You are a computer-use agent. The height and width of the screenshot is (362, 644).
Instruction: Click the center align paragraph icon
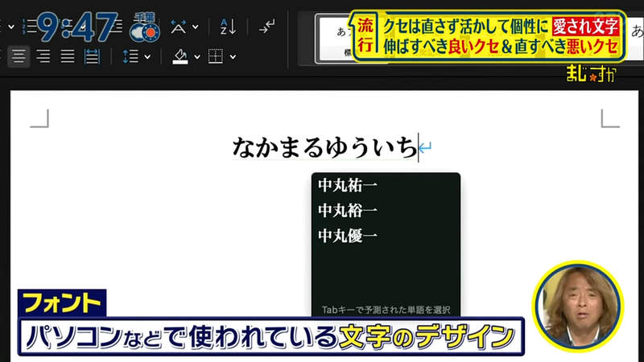18,56
